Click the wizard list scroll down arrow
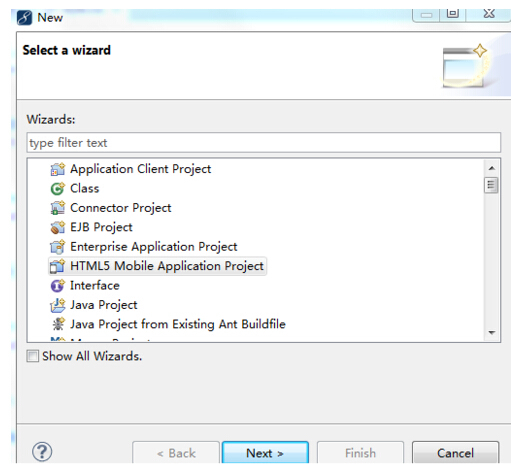The height and width of the screenshot is (476, 511). 491,333
